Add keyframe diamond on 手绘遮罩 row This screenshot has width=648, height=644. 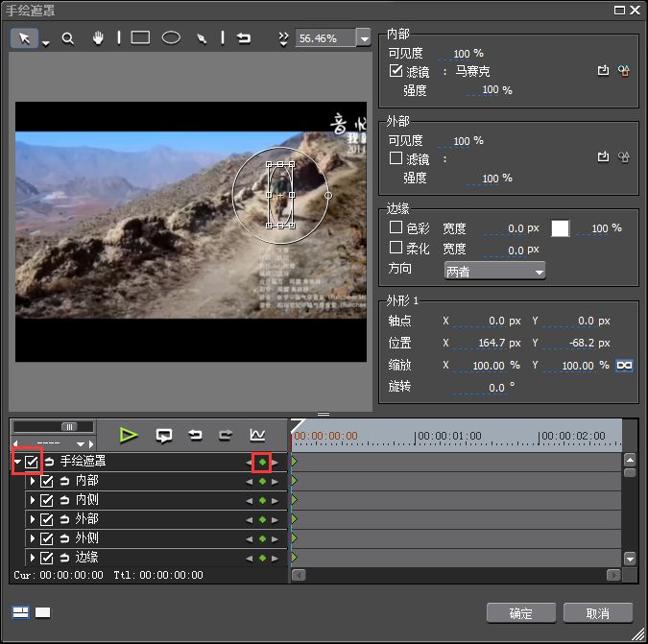click(x=262, y=462)
